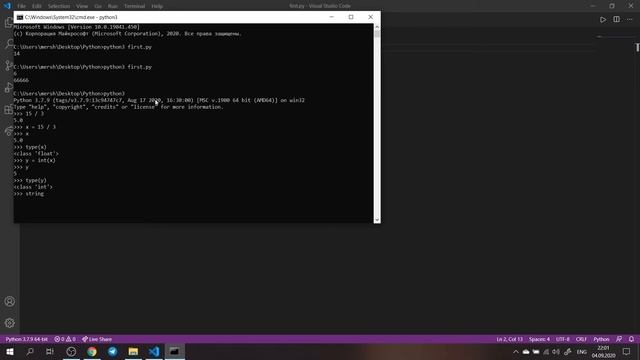Image resolution: width=640 pixels, height=360 pixels.
Task: Open the Manage gear in activity bar
Action: click(10, 323)
